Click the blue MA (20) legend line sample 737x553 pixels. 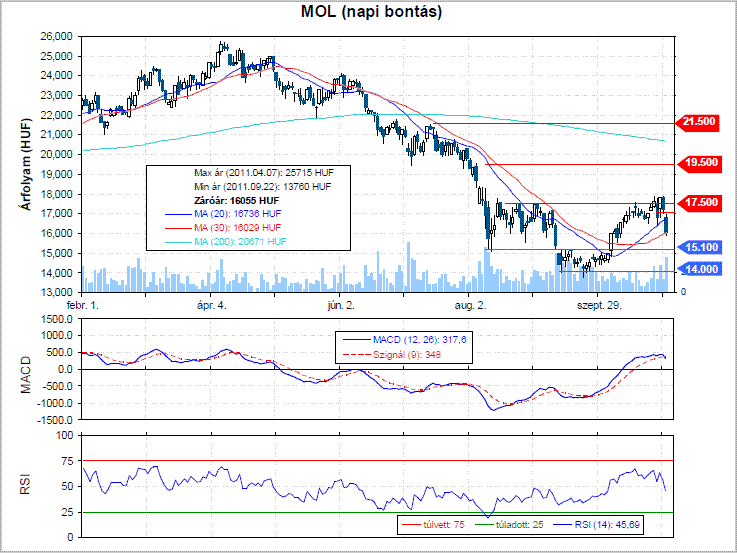(x=179, y=214)
